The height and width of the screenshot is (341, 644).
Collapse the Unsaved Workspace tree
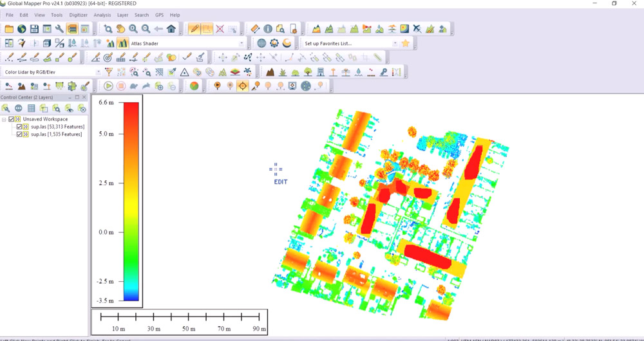(4, 120)
